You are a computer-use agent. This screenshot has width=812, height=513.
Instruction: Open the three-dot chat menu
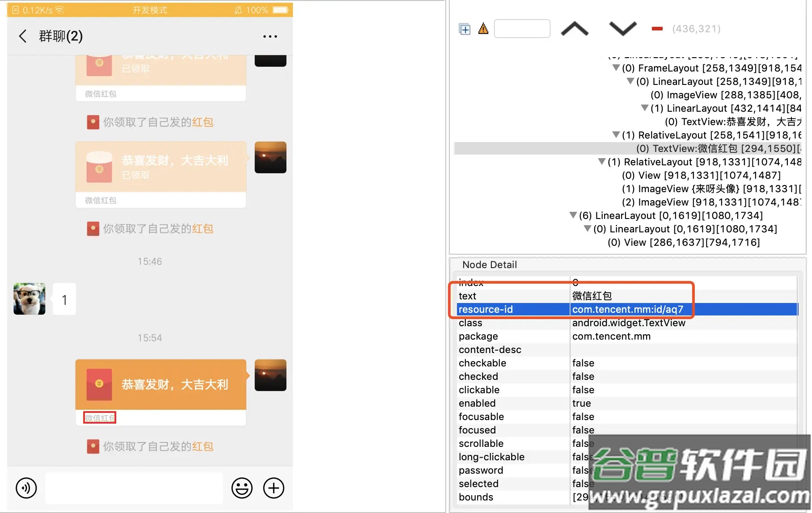pyautogui.click(x=270, y=37)
